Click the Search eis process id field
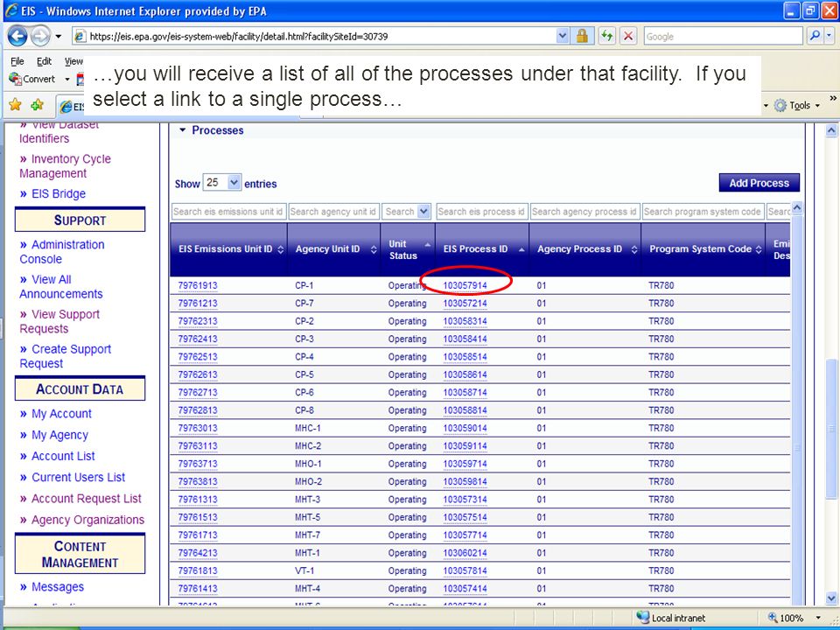Screen dimensions: 840x630 (x=482, y=212)
